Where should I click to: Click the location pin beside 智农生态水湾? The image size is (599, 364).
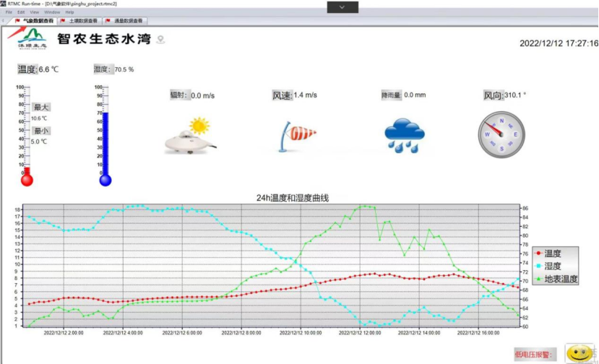[160, 40]
